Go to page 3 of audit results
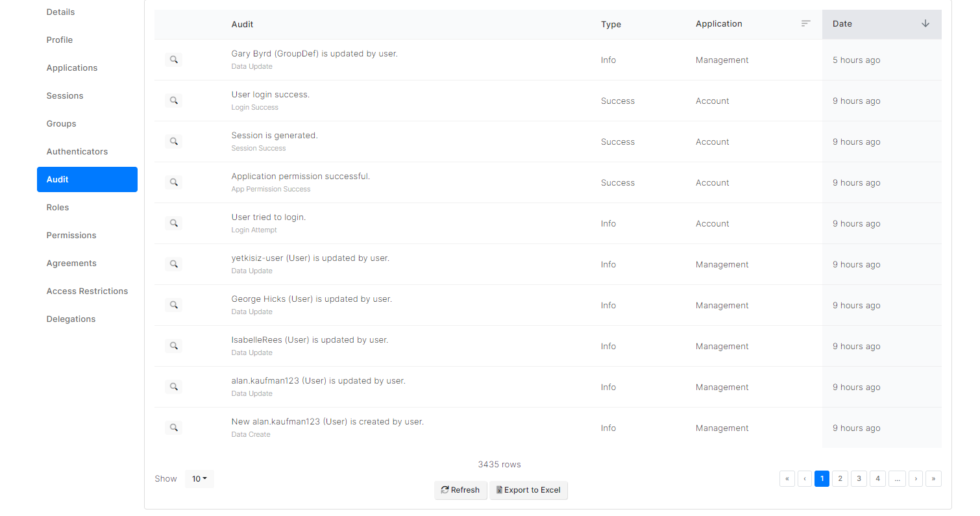Image resolution: width=980 pixels, height=516 pixels. coord(859,479)
